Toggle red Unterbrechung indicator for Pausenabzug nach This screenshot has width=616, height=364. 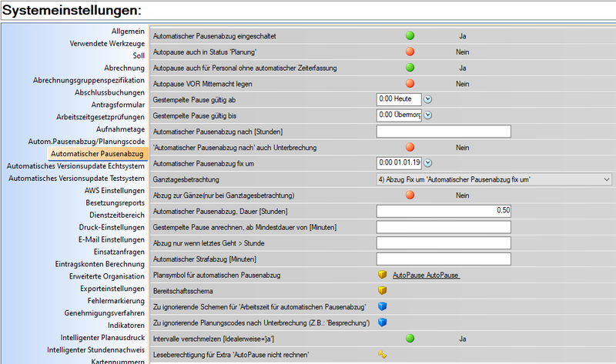(410, 147)
